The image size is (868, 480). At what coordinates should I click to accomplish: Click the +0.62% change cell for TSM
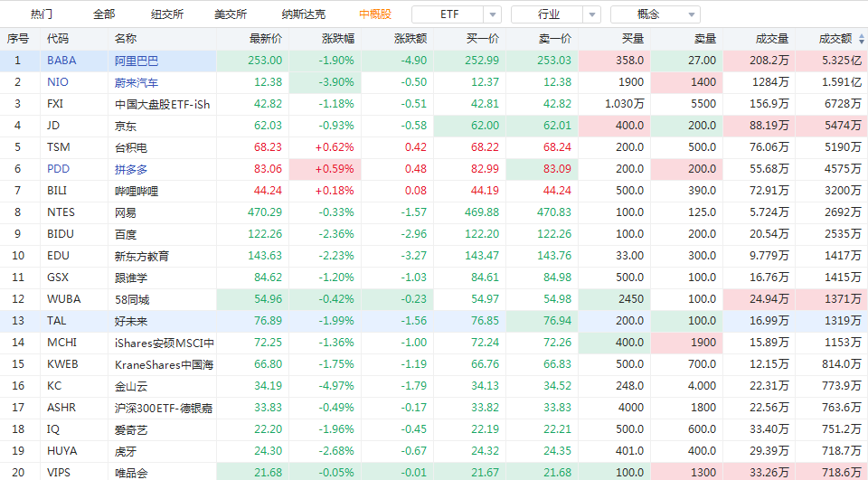pos(325,147)
